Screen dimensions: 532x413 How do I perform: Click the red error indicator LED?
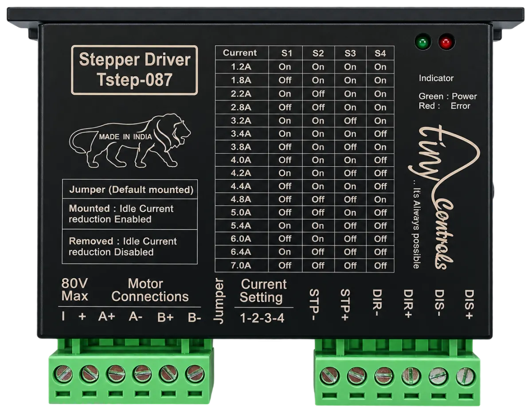coord(446,43)
